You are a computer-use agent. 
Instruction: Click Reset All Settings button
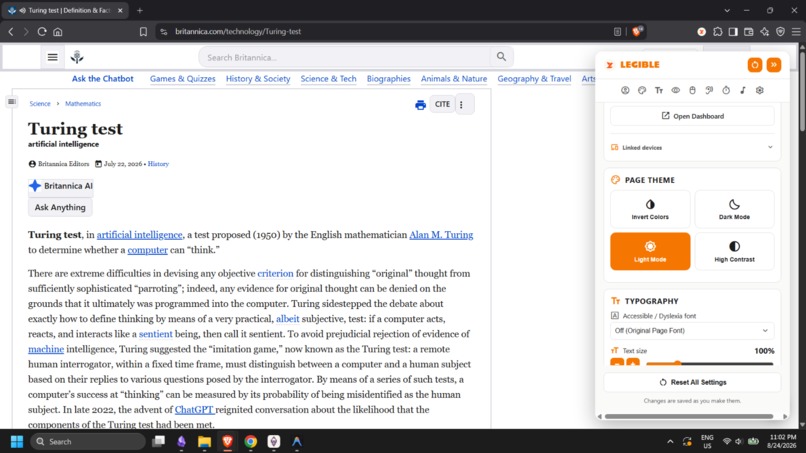692,382
